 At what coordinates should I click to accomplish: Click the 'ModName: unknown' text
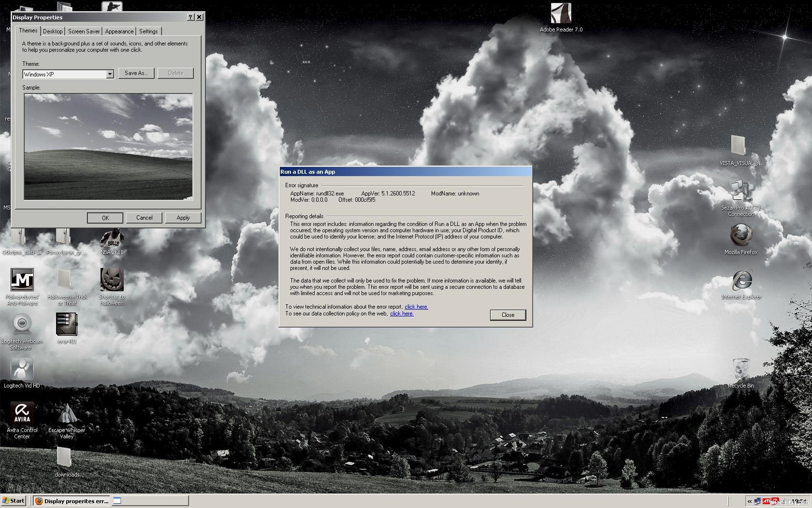(x=455, y=194)
